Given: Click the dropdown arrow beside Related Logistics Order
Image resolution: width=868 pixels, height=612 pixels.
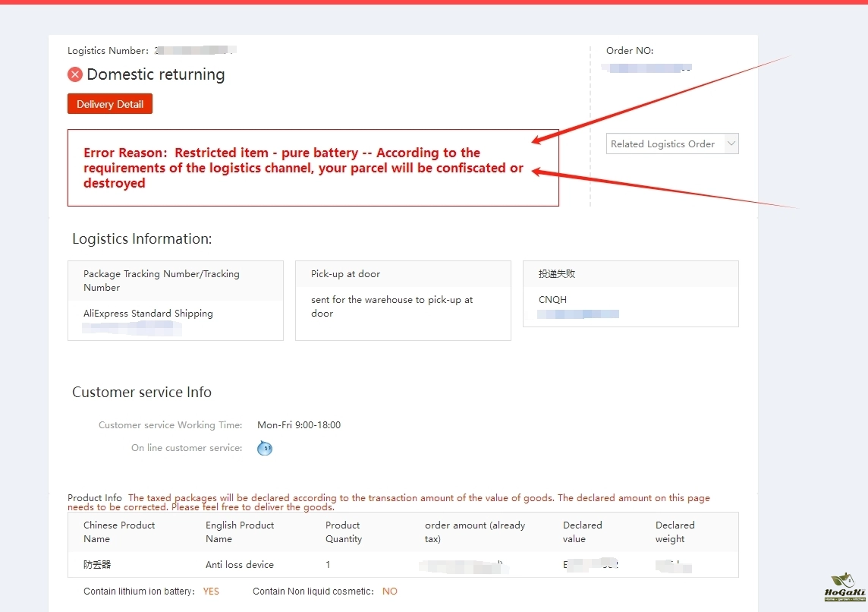Looking at the screenshot, I should click(731, 144).
